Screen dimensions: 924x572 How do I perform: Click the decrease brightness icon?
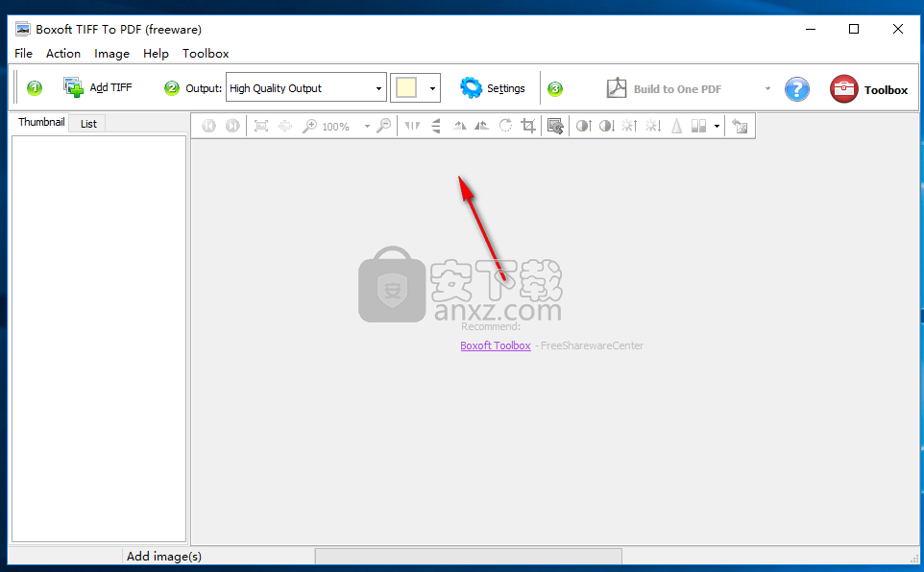tap(653, 126)
